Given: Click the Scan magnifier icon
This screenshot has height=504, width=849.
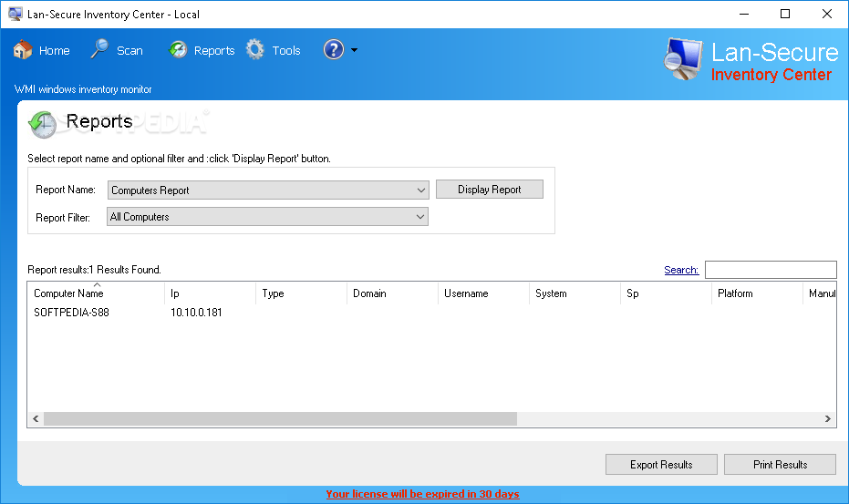Looking at the screenshot, I should pos(99,49).
